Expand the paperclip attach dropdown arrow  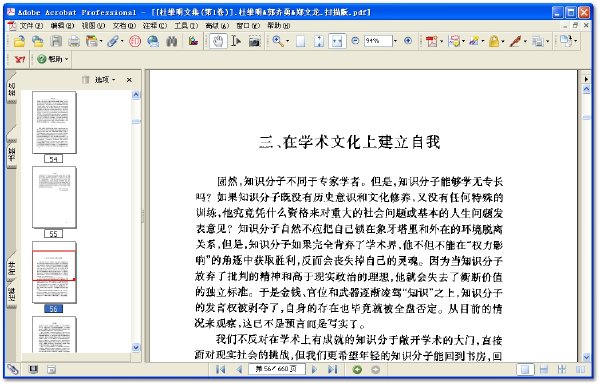[122, 41]
